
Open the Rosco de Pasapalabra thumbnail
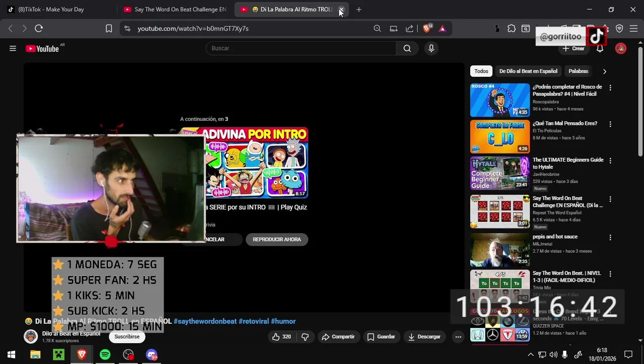(500, 100)
